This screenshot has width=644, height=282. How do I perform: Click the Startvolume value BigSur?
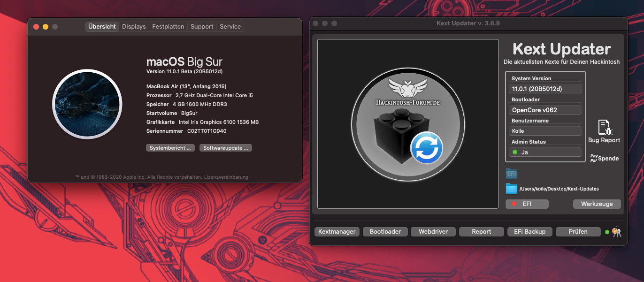[x=189, y=113]
